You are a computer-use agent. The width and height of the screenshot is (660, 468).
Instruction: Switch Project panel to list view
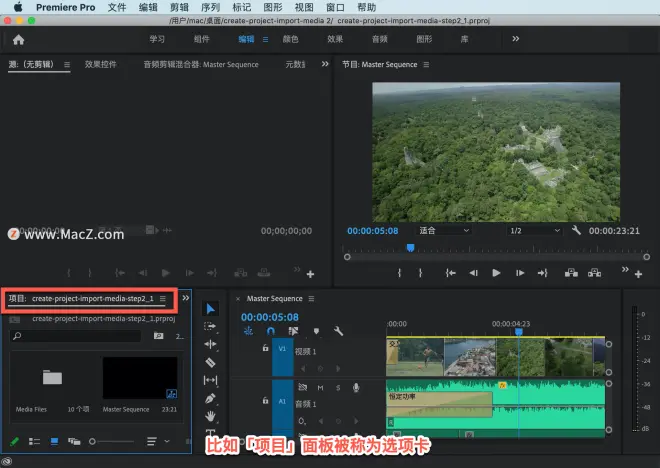click(34, 441)
